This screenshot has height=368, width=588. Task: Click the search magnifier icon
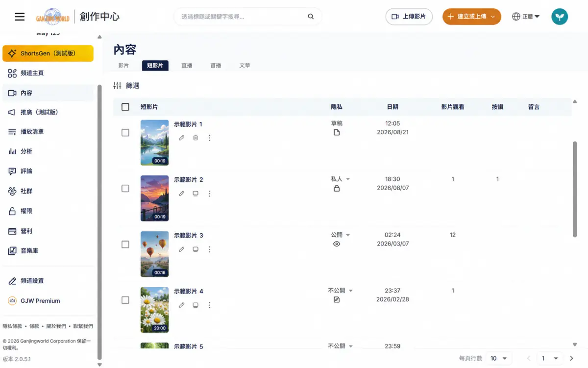click(311, 17)
